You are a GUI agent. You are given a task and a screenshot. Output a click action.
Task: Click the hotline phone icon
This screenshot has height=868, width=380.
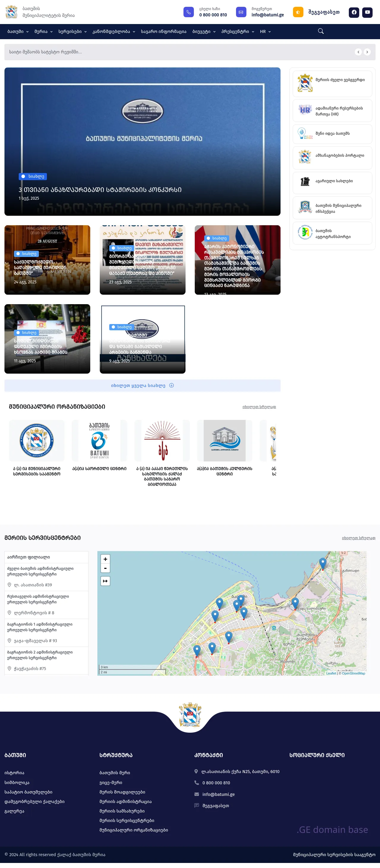[x=189, y=12]
